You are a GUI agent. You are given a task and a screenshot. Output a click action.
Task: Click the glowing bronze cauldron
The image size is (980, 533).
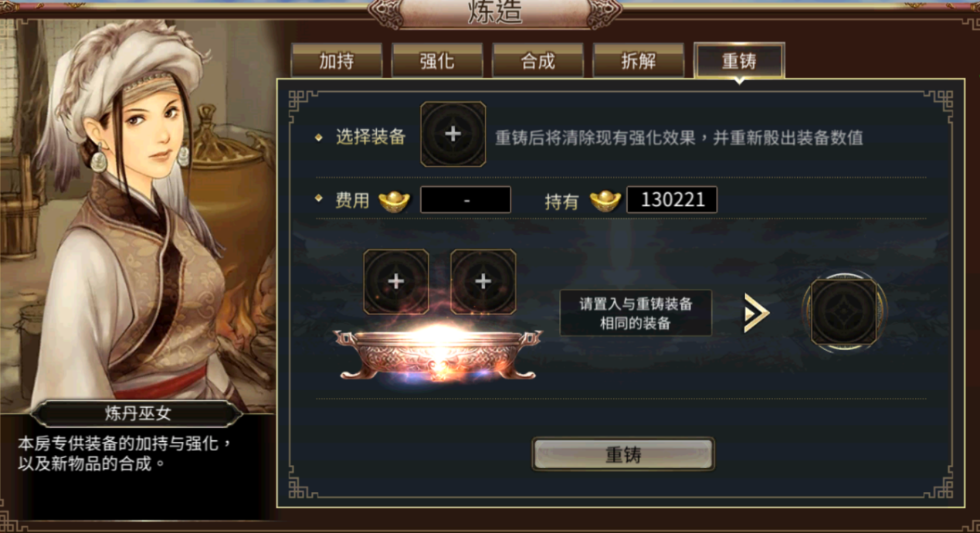437,354
